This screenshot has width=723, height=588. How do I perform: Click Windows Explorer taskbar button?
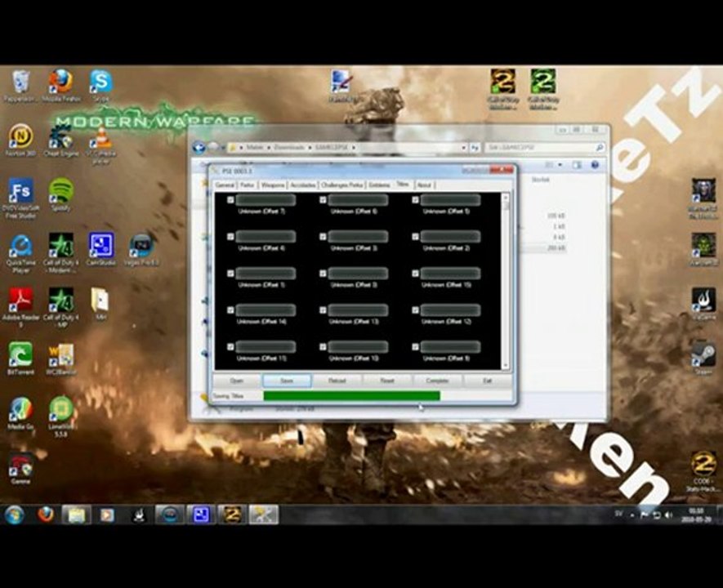(x=77, y=514)
